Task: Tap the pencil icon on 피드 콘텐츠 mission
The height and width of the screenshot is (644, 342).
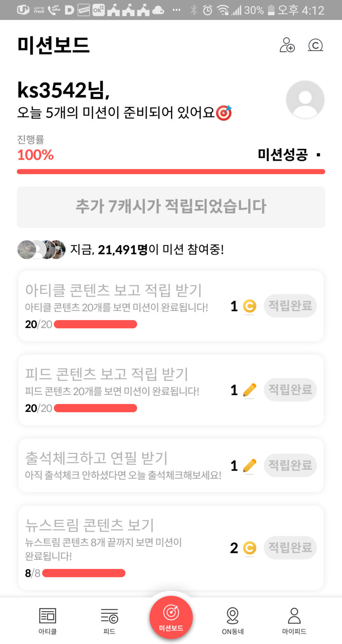Action: coord(249,390)
